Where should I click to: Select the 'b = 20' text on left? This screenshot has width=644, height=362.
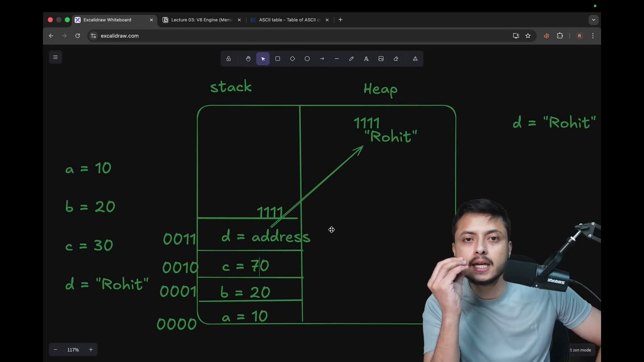(90, 207)
